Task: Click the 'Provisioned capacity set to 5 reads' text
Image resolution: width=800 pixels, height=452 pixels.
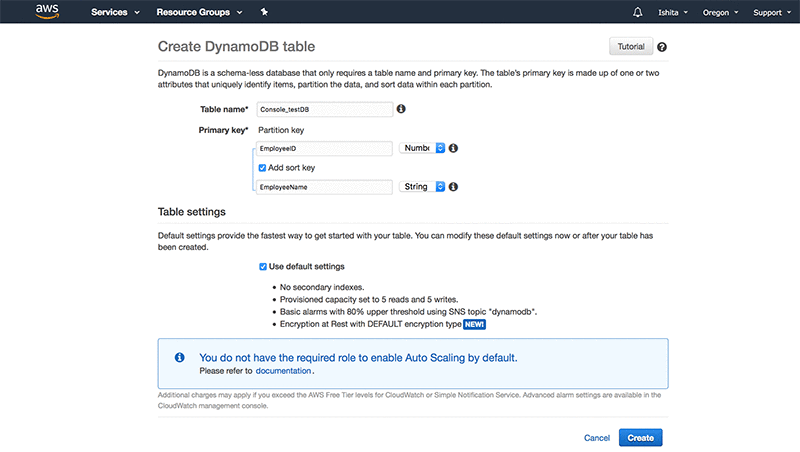Action: point(369,299)
